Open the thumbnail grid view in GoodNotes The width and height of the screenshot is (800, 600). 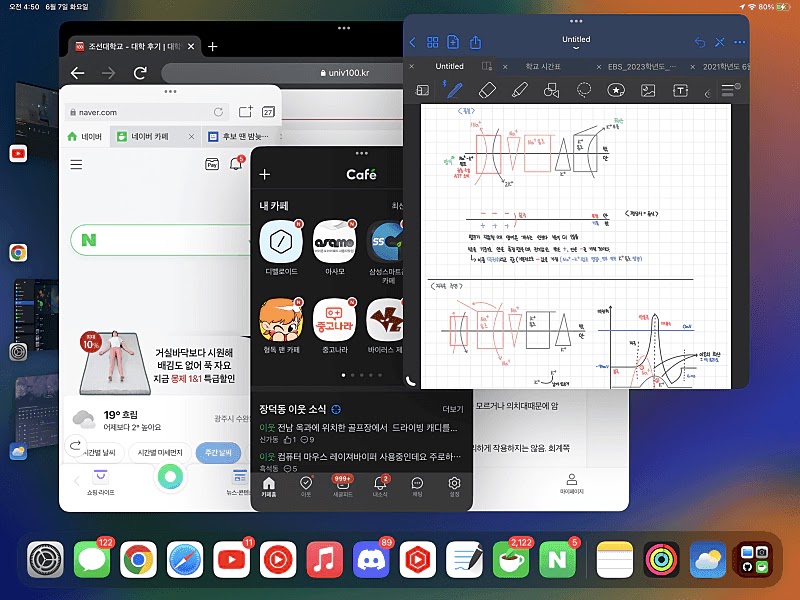point(433,42)
